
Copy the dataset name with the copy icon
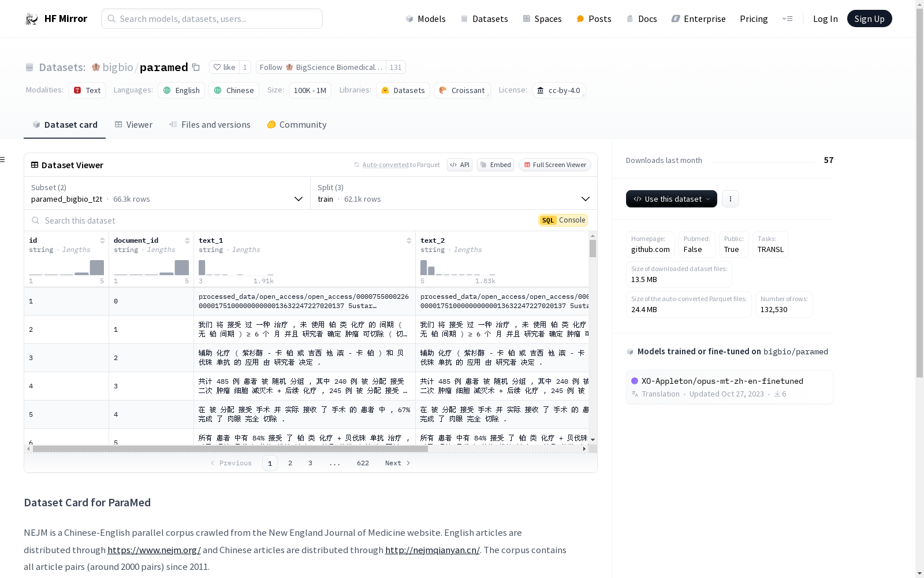coord(196,67)
